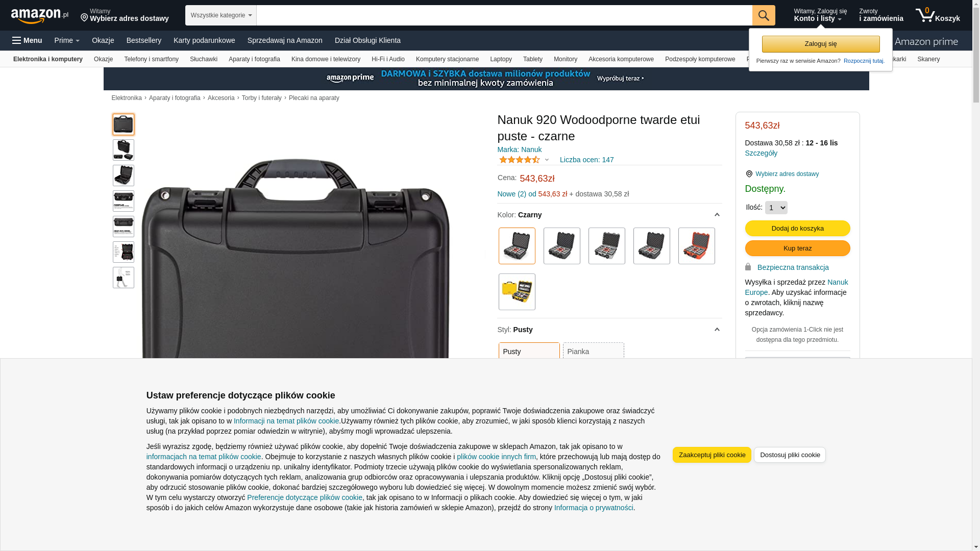The height and width of the screenshot is (551, 980).
Task: Click the star rating icons
Action: click(520, 160)
